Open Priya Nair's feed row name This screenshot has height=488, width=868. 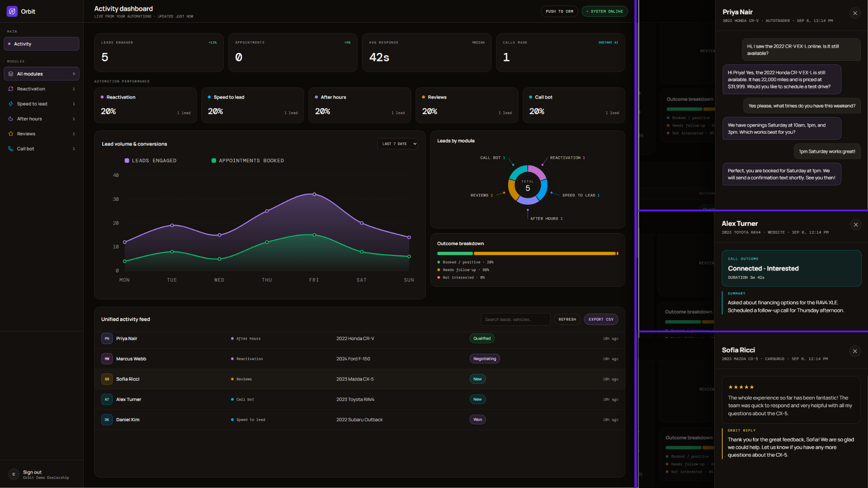click(127, 338)
